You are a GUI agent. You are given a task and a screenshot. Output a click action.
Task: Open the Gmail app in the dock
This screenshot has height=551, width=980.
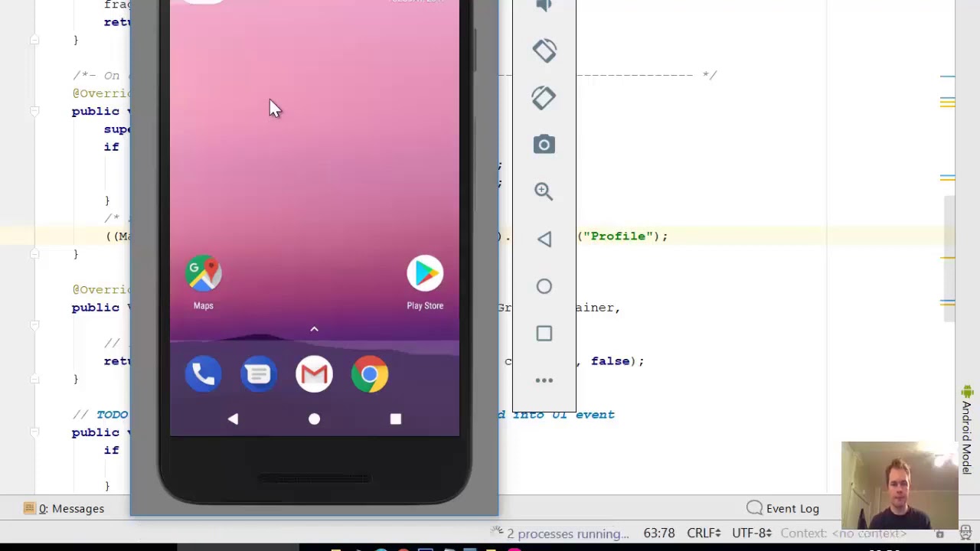(x=314, y=374)
